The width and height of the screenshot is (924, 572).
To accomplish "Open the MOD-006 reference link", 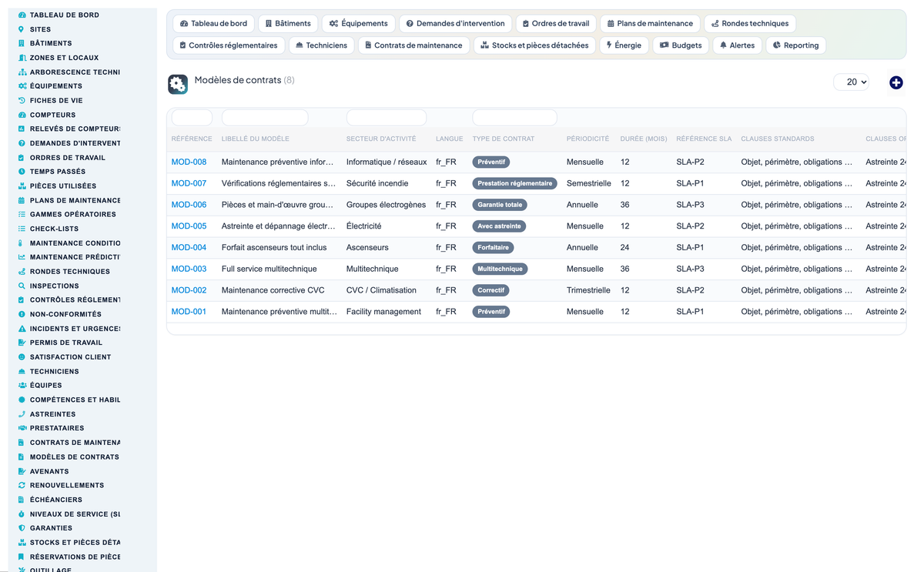I will point(189,205).
